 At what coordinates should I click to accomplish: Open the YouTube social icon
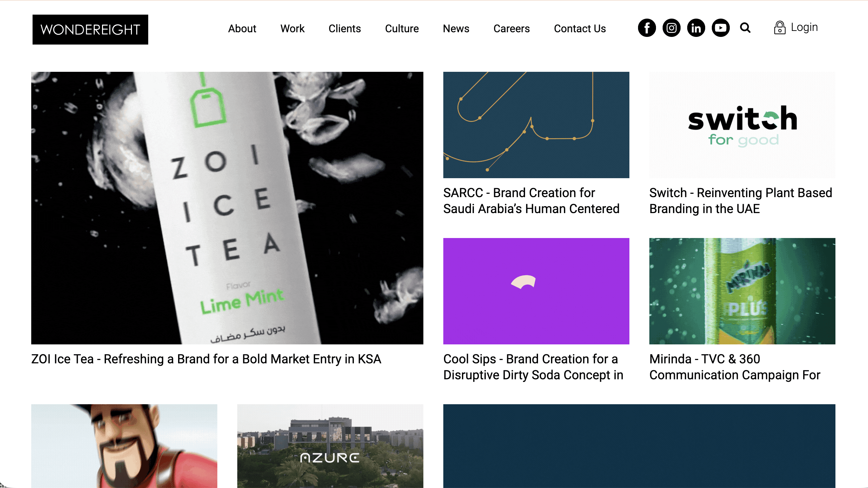pos(720,28)
